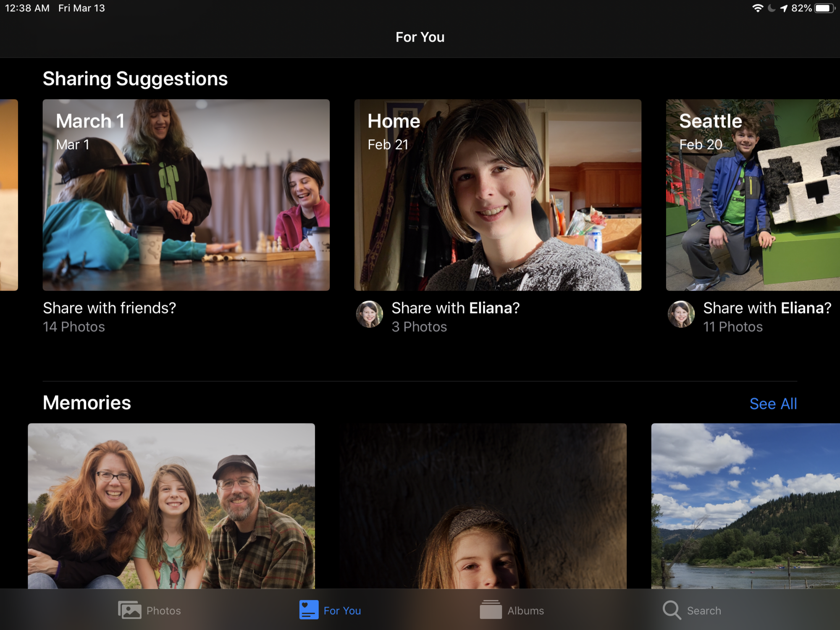Tap Eliana's avatar under Home suggestion
Screen dimensions: 840x630
[x=369, y=314]
